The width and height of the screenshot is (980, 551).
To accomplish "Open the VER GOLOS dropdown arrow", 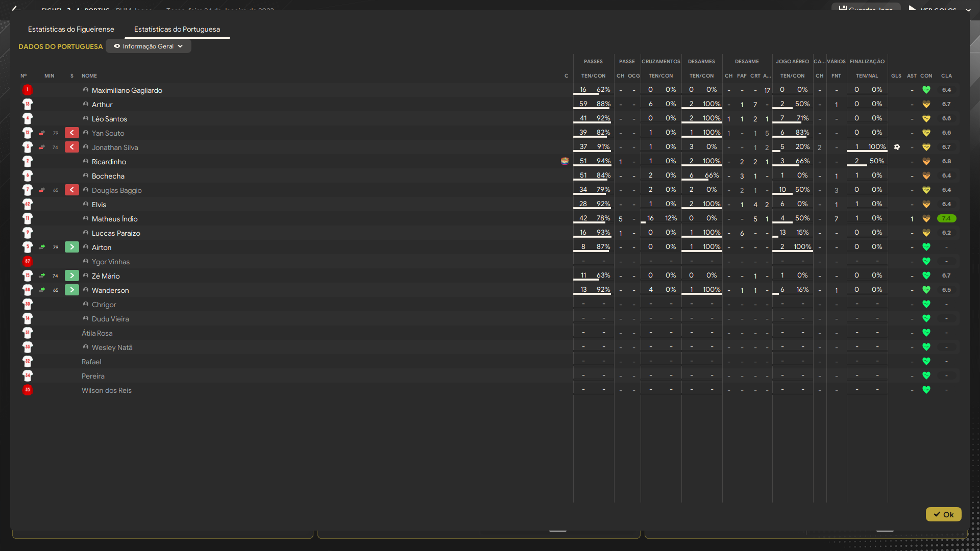I will click(x=968, y=9).
